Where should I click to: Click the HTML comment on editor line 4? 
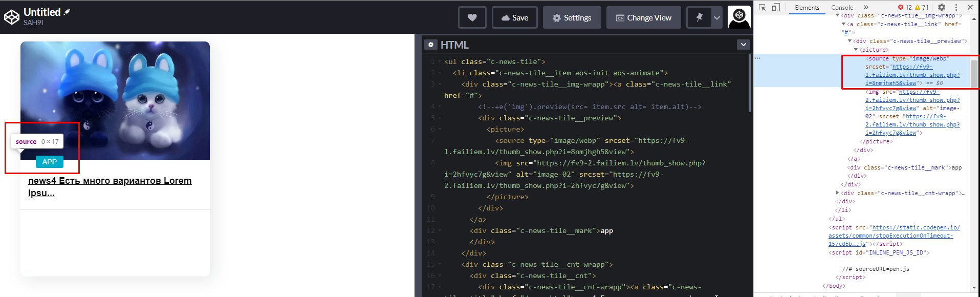[x=590, y=107]
